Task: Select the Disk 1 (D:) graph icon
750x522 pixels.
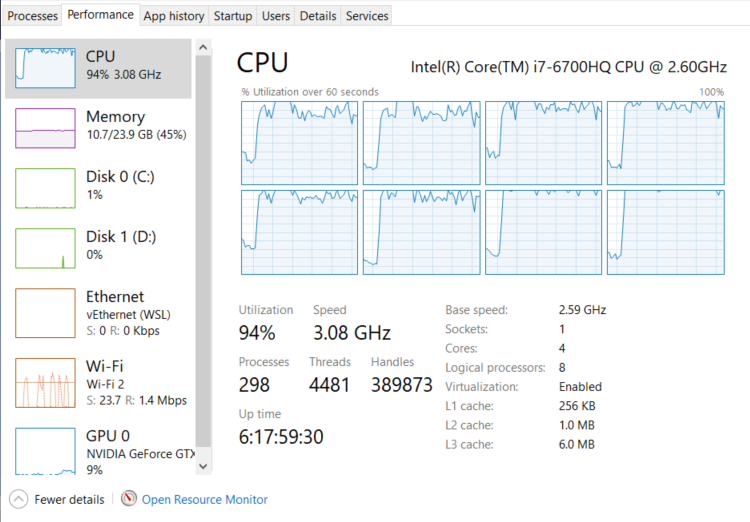Action: point(46,248)
